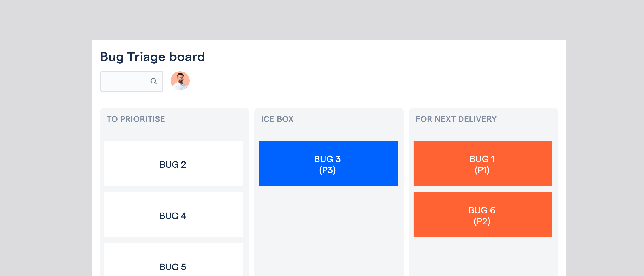Open the BUG 5 card
This screenshot has height=276, width=644.
point(174,259)
